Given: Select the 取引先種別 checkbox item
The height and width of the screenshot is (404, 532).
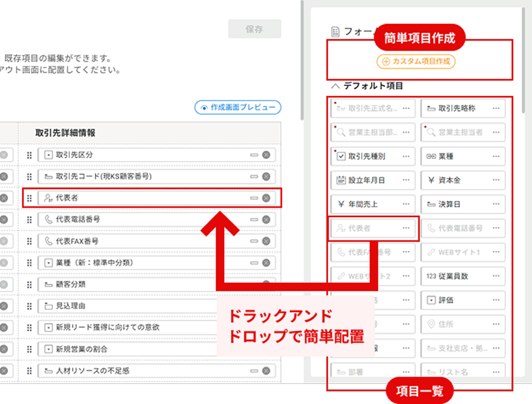Looking at the screenshot, I should pos(366,157).
